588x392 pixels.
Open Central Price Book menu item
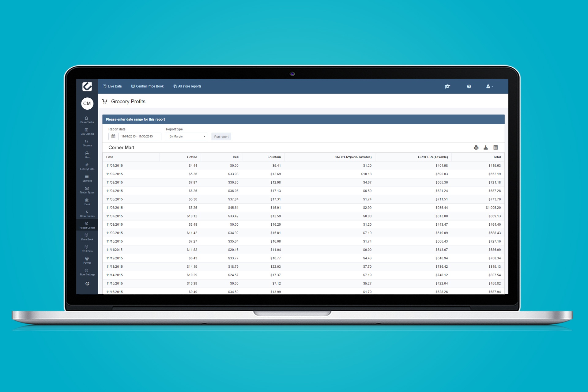tap(147, 86)
